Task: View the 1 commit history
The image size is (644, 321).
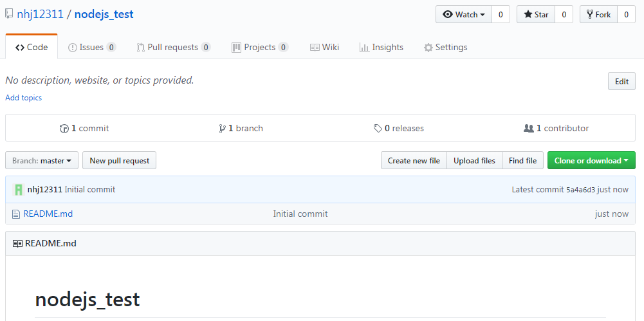Action: tap(84, 129)
